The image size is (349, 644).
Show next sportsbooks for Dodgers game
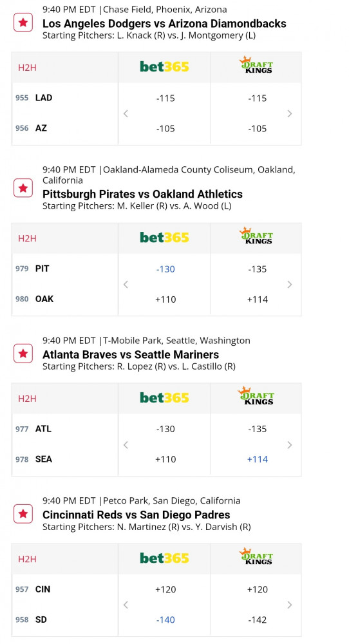click(x=290, y=114)
